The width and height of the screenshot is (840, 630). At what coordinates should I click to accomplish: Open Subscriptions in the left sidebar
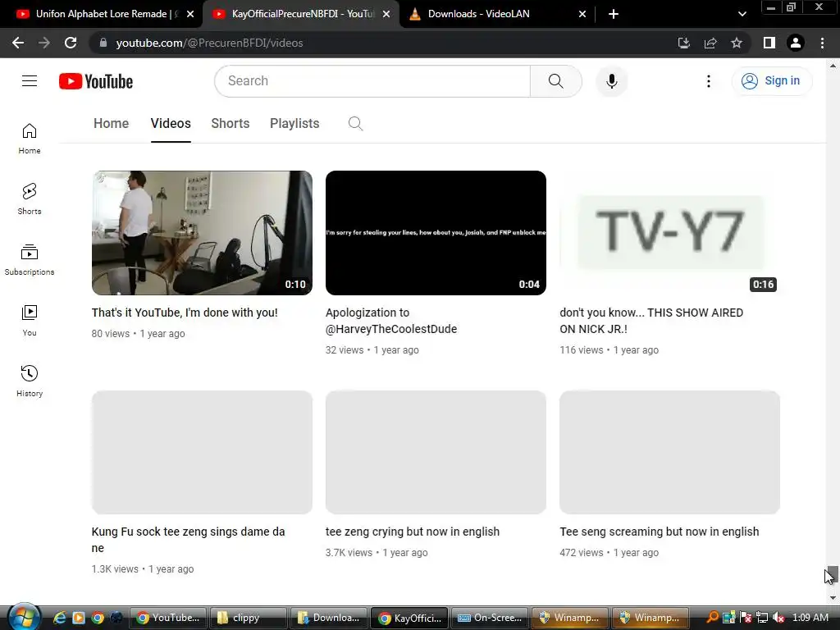click(30, 260)
